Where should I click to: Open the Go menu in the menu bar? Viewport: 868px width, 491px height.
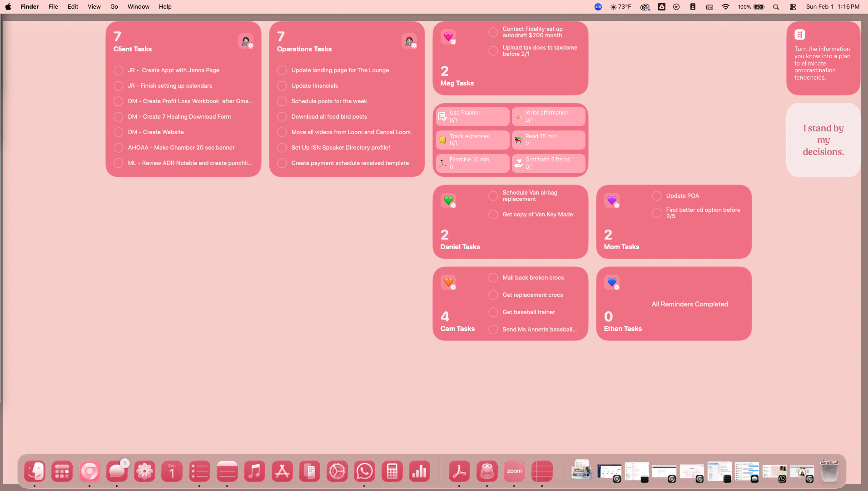pyautogui.click(x=114, y=6)
